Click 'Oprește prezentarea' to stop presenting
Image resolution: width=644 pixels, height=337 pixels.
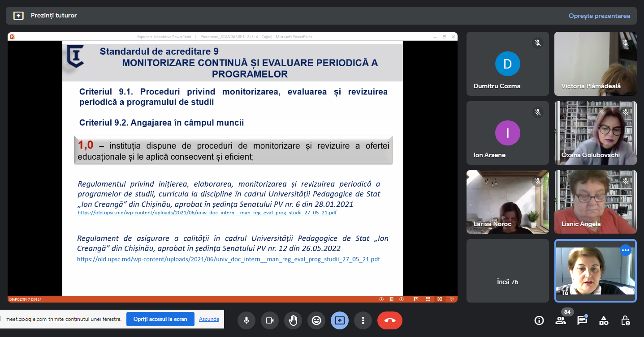(x=599, y=16)
